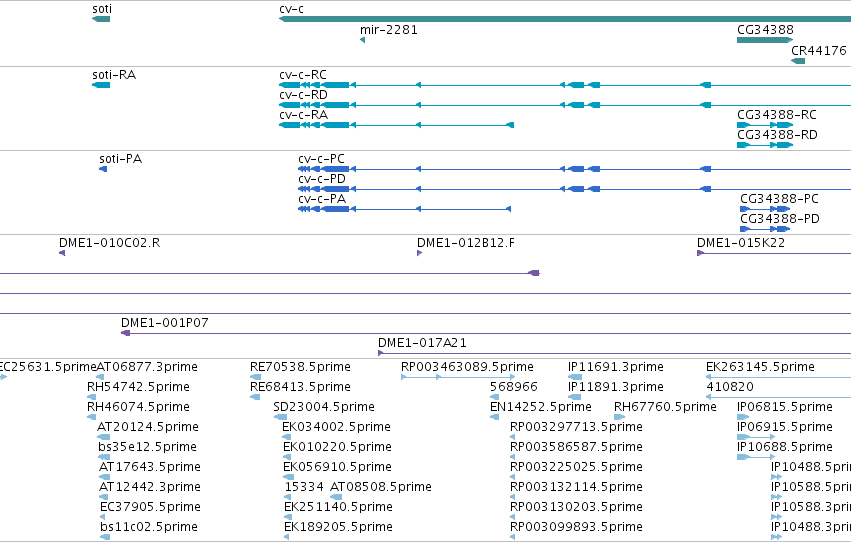Select the DME1-015K22 clone label
The height and width of the screenshot is (542, 851).
pos(741,243)
